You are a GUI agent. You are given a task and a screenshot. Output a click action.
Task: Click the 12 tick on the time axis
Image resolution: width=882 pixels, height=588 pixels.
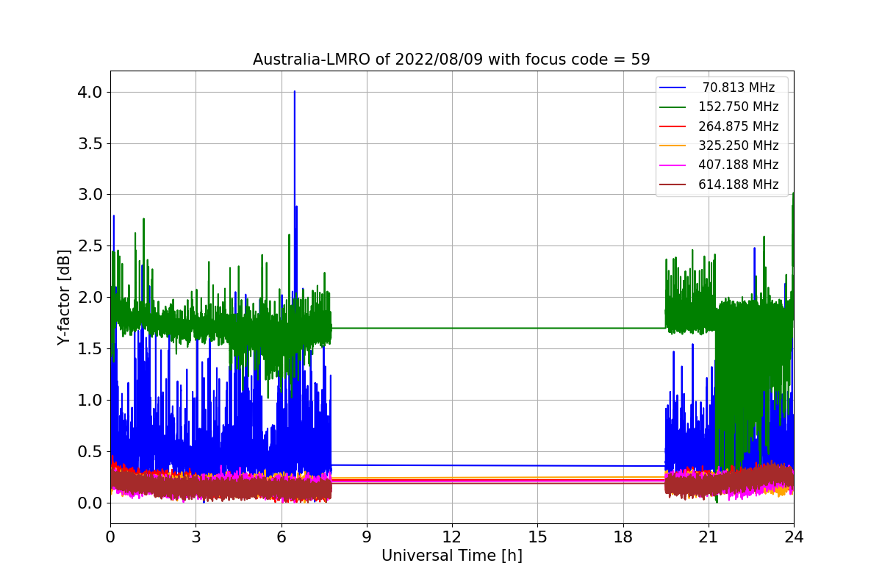coord(452,537)
